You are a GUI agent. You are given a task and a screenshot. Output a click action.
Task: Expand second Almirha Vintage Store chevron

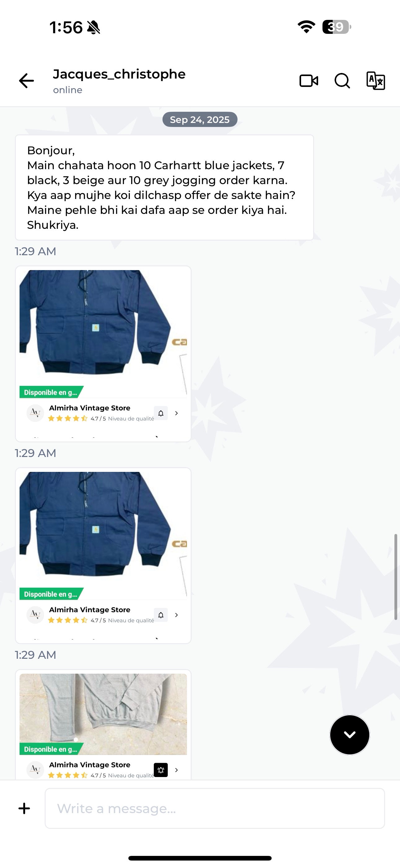(176, 615)
